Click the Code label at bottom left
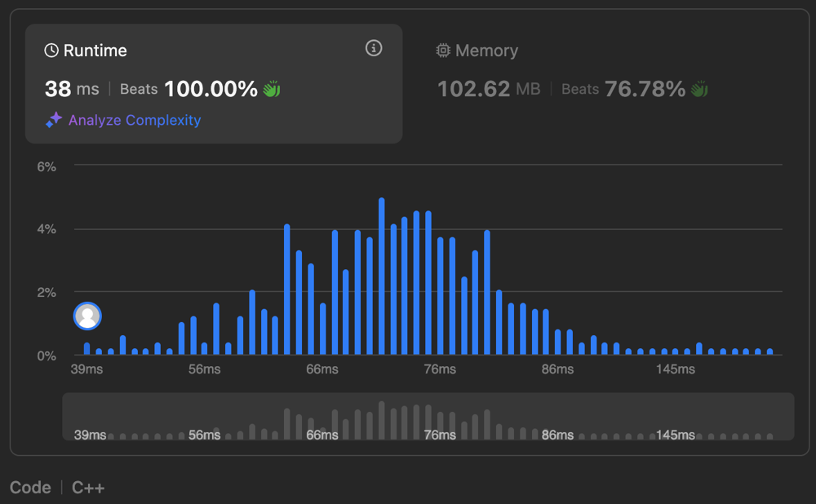Image resolution: width=816 pixels, height=504 pixels. tap(30, 488)
